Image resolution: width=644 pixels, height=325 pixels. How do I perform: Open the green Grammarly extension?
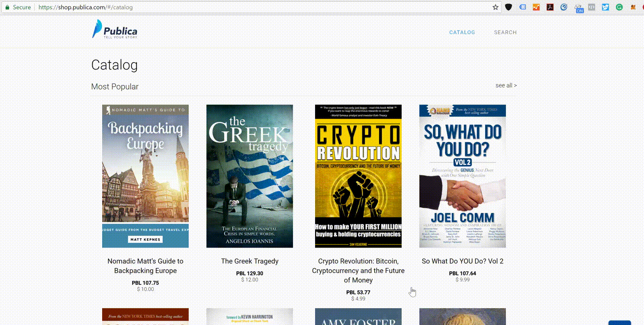tap(619, 7)
